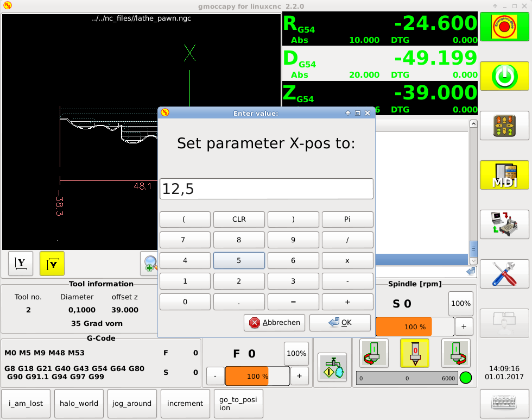Stop the spindle with the center button
532x420 pixels.
pyautogui.click(x=415, y=354)
